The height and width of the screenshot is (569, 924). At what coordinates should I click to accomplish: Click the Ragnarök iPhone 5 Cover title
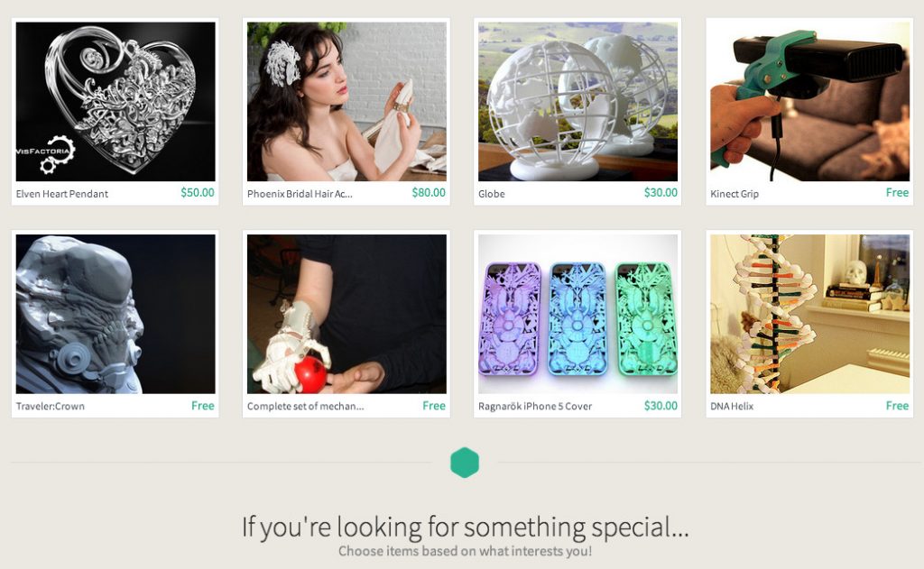[535, 407]
